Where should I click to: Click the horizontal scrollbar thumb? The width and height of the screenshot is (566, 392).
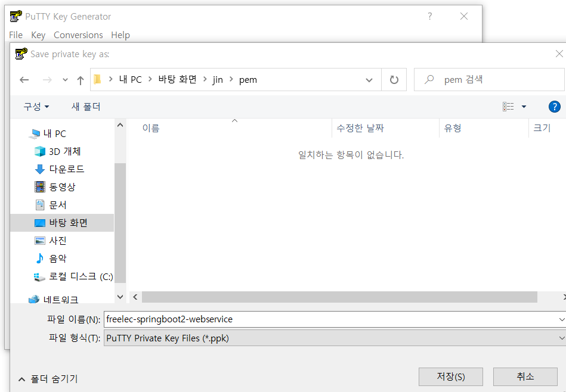(x=340, y=297)
